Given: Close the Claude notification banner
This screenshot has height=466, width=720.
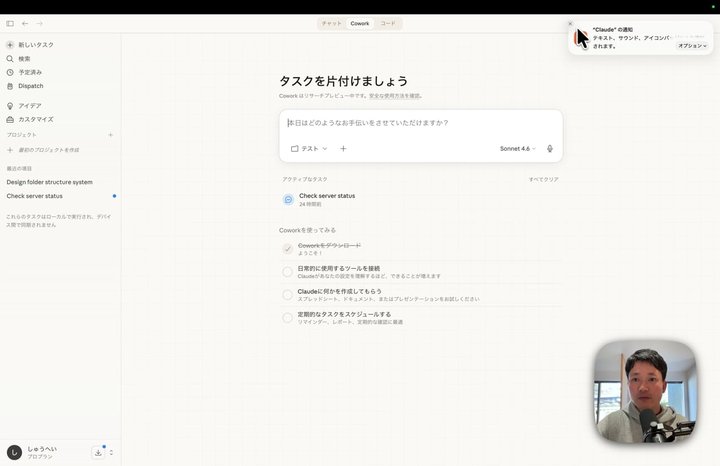Looking at the screenshot, I should point(570,23).
